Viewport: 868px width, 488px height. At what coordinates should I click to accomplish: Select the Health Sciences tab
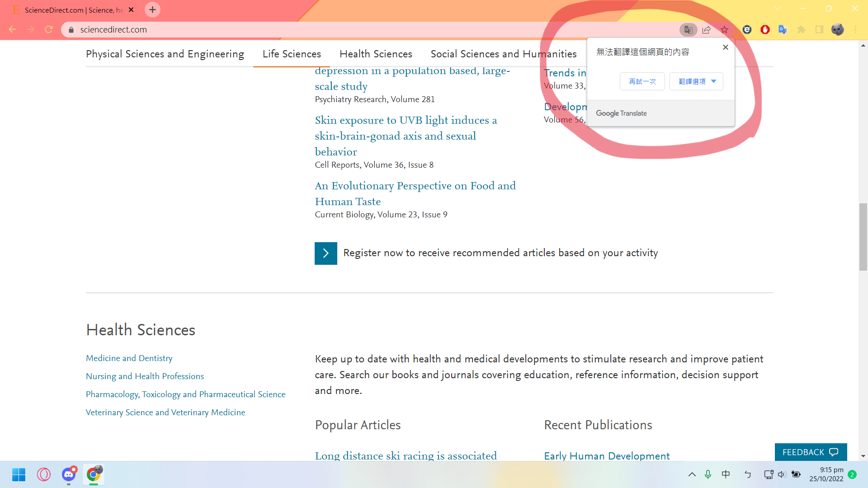click(x=376, y=54)
